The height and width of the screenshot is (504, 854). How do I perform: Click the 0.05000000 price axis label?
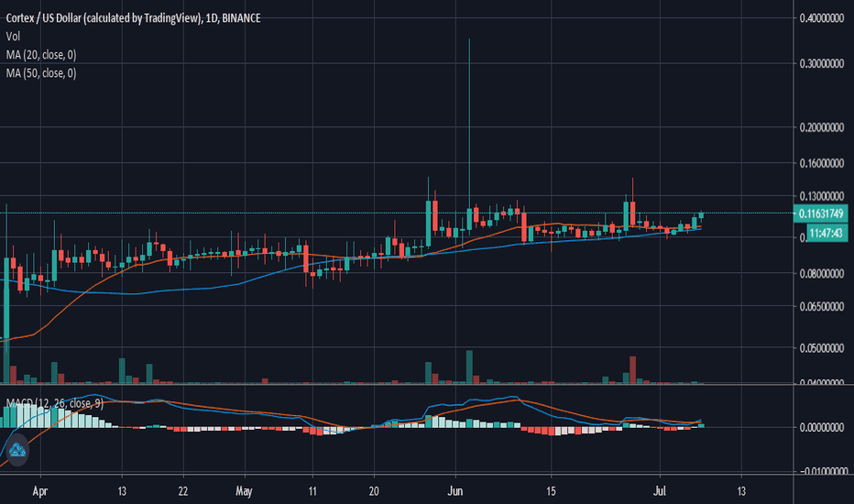click(x=821, y=348)
